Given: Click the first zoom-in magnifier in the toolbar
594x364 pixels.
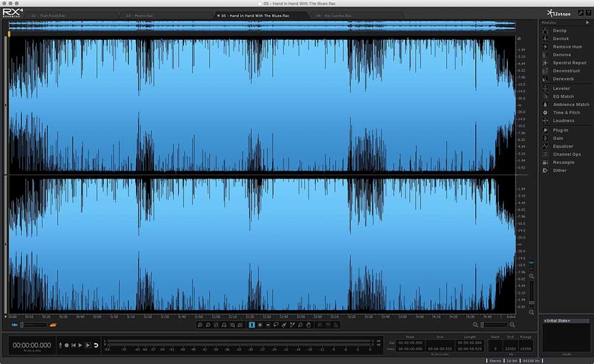Looking at the screenshot, I should coord(200,325).
